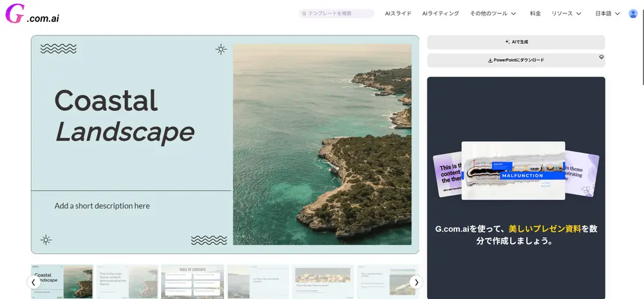Expand the リソース dropdown
644x299 pixels.
(x=566, y=14)
